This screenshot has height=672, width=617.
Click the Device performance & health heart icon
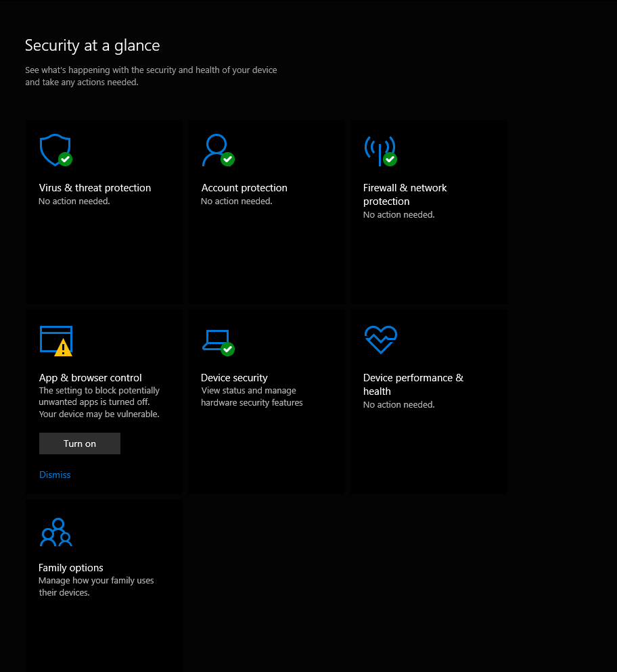point(380,339)
